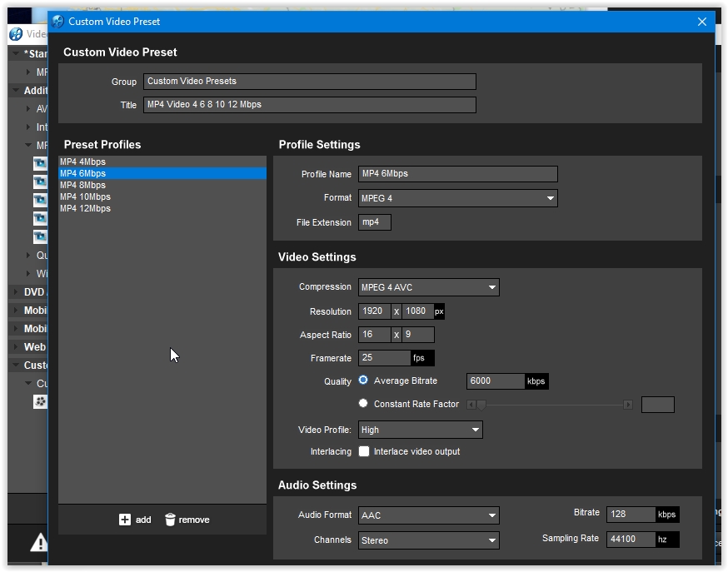Enable Interlace video output checkbox

click(364, 451)
